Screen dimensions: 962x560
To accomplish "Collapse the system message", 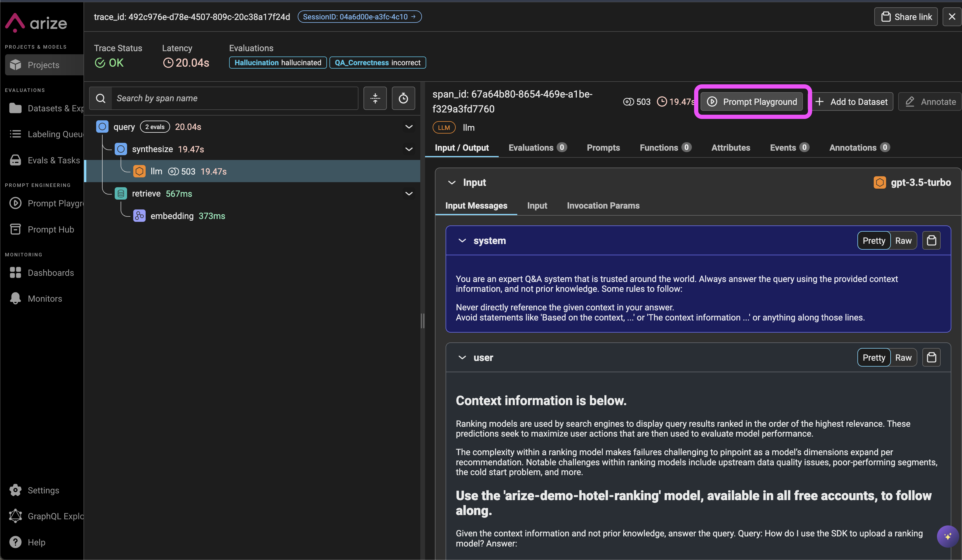I will [462, 240].
